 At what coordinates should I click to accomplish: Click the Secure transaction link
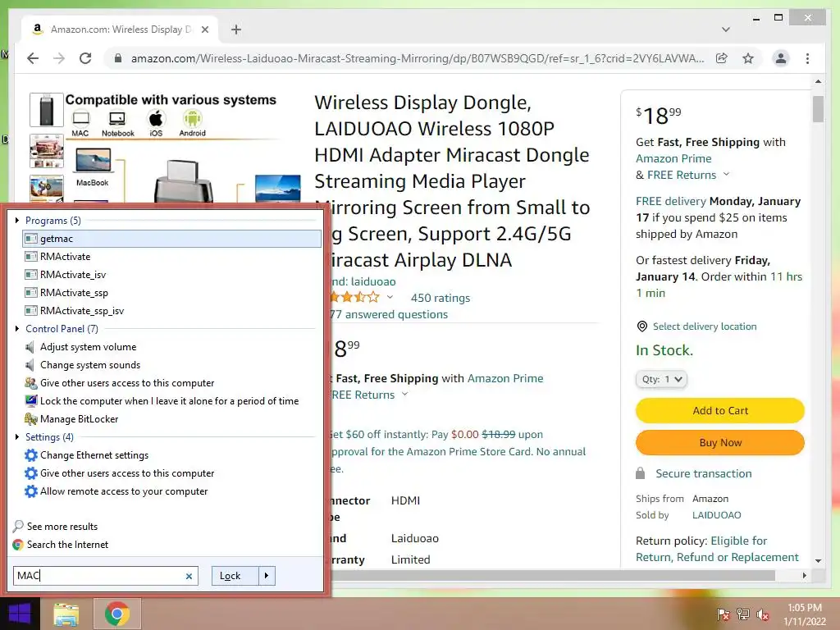(x=703, y=473)
